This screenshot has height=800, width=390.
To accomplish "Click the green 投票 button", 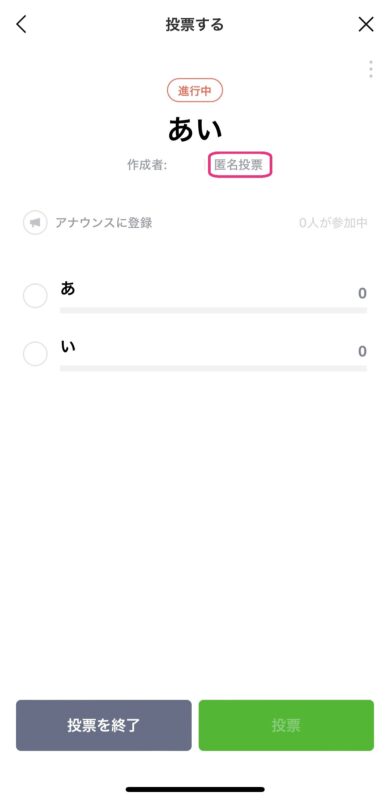I will tap(286, 725).
